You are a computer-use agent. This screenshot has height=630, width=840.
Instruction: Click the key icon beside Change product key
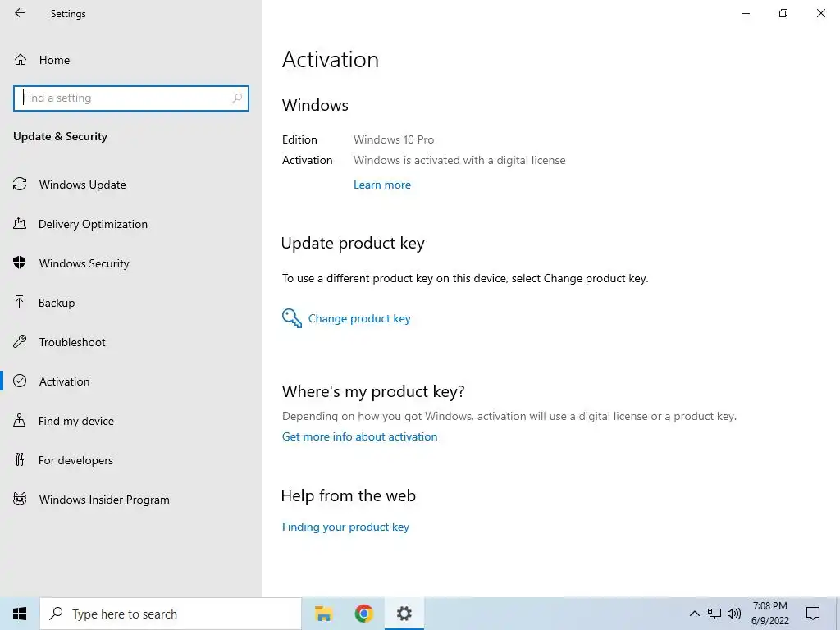(292, 318)
